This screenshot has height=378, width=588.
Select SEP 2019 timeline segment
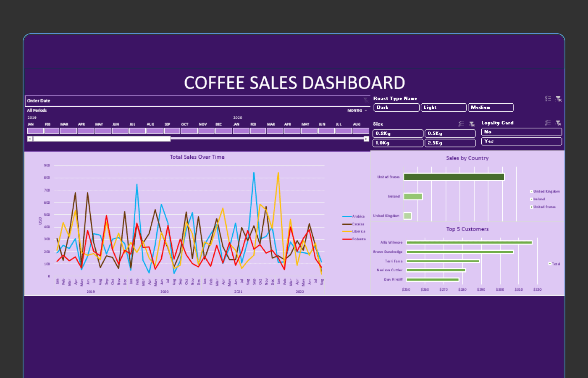click(172, 131)
